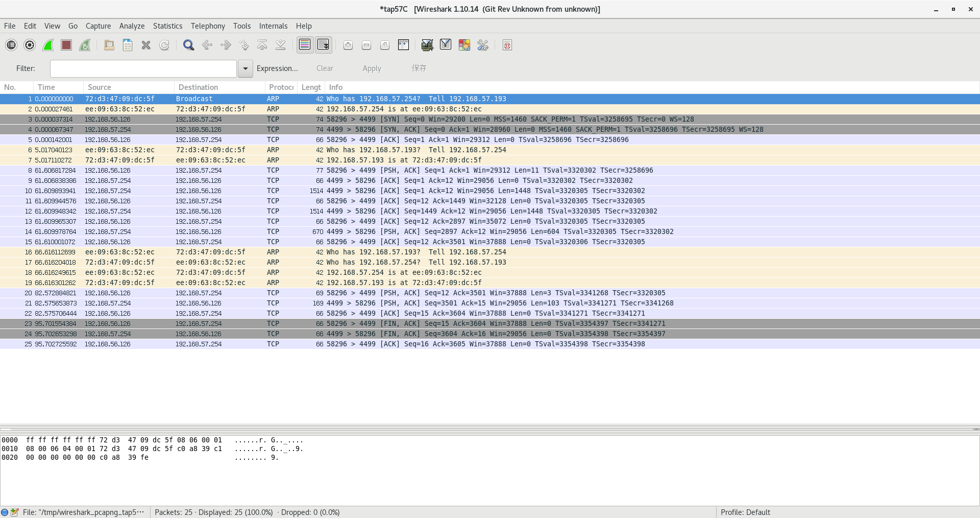Open the capture interfaces list icon
The width and height of the screenshot is (980, 518).
11,45
